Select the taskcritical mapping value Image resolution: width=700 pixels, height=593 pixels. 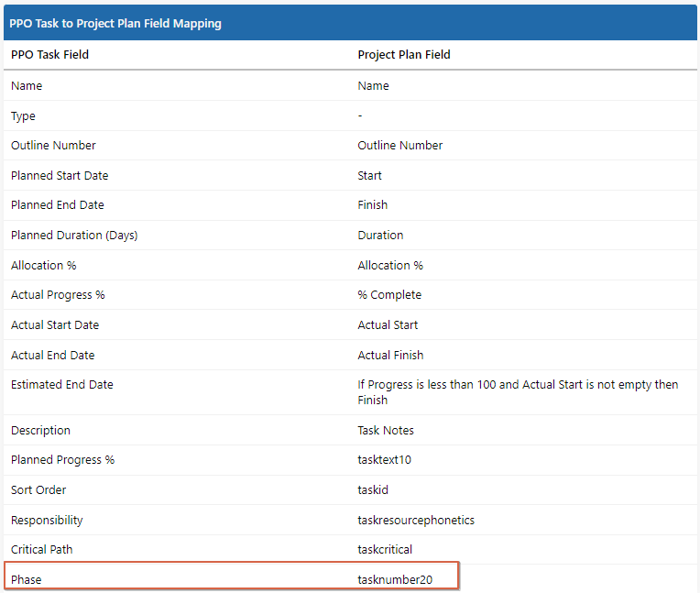[385, 550]
